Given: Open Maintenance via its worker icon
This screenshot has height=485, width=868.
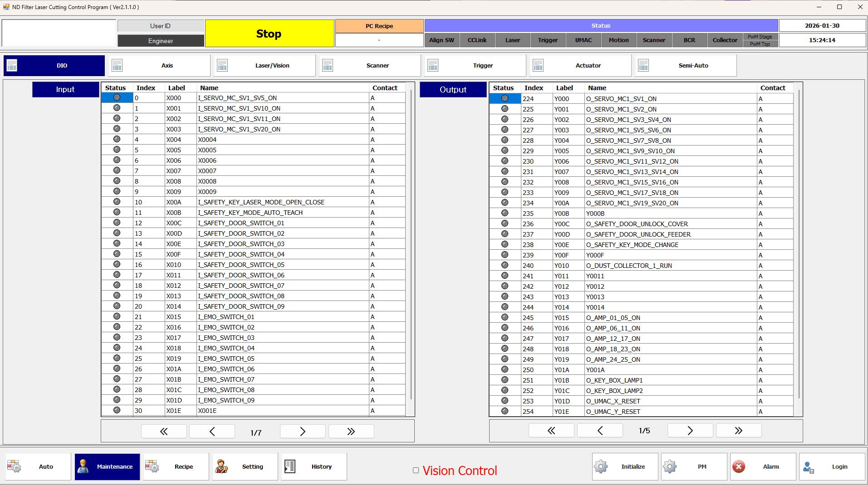Looking at the screenshot, I should pyautogui.click(x=83, y=466).
